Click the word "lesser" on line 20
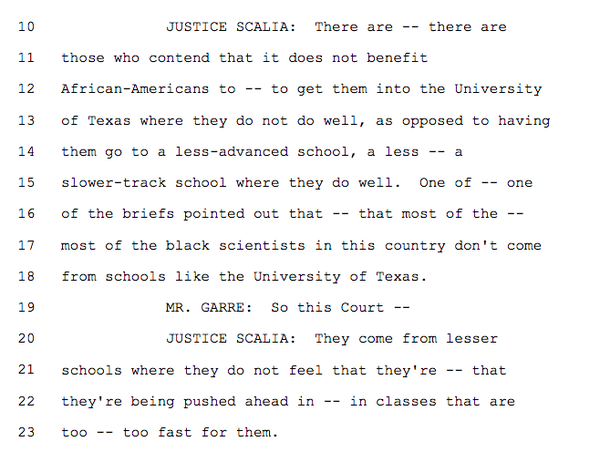 (472, 339)
